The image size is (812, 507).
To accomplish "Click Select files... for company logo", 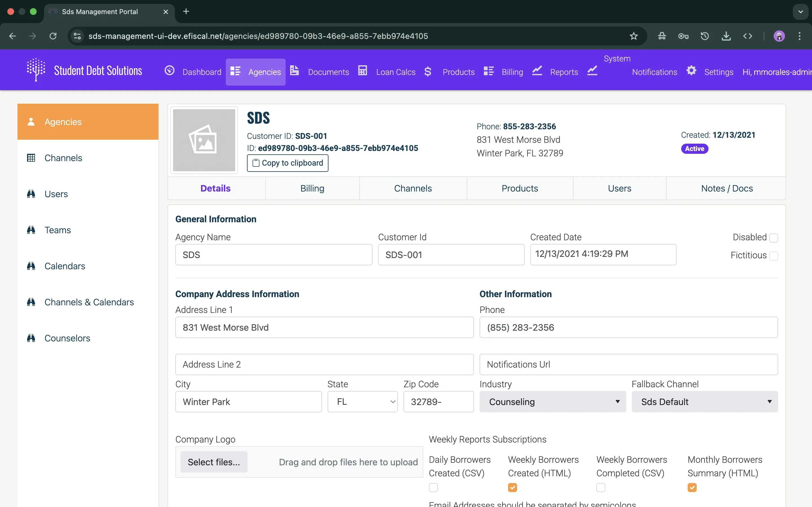I will coord(214,462).
